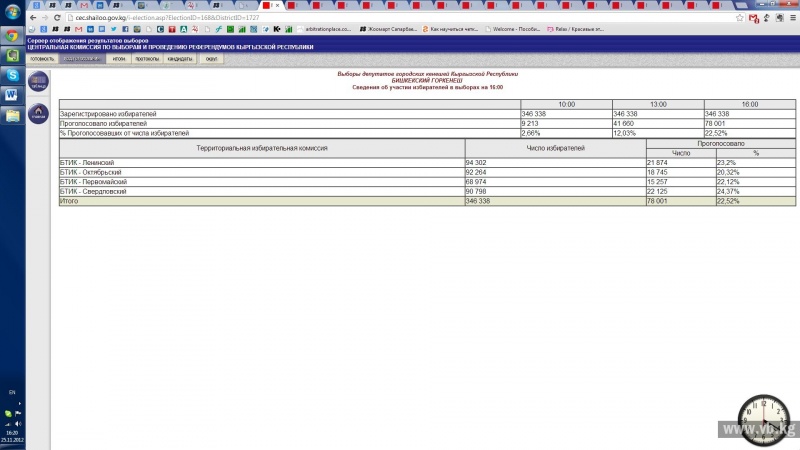This screenshot has height=450, width=800.
Task: Close the active browser tab
Action: (278, 6)
